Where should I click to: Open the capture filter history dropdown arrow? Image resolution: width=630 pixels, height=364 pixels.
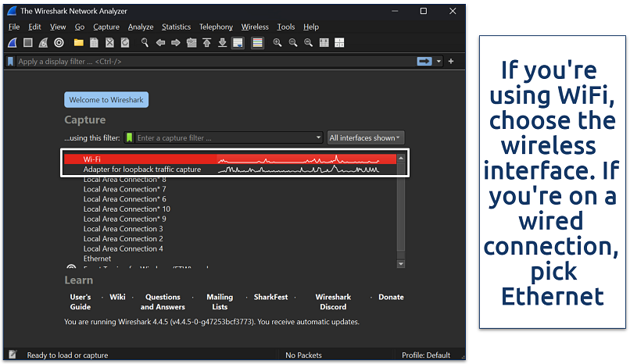318,138
